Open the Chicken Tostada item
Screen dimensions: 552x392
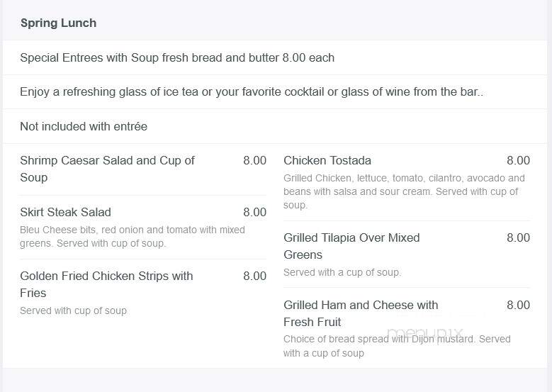(327, 161)
